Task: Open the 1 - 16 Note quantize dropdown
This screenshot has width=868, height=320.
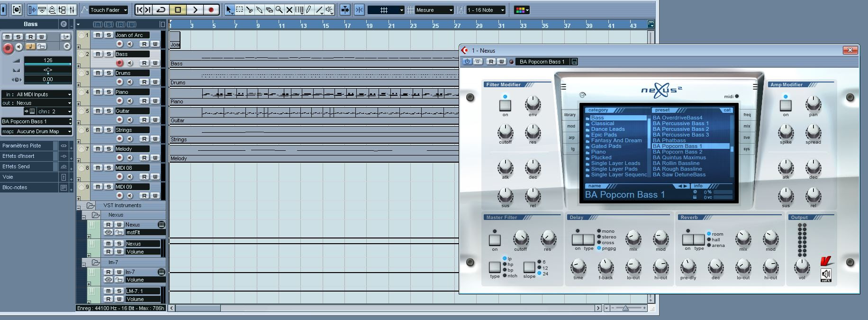Action: tap(486, 10)
